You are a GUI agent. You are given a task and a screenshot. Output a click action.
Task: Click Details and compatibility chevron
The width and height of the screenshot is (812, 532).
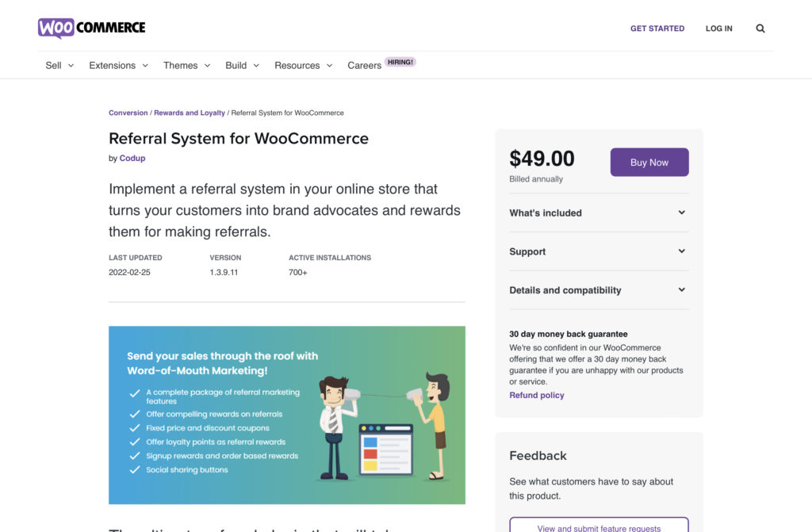coord(681,289)
